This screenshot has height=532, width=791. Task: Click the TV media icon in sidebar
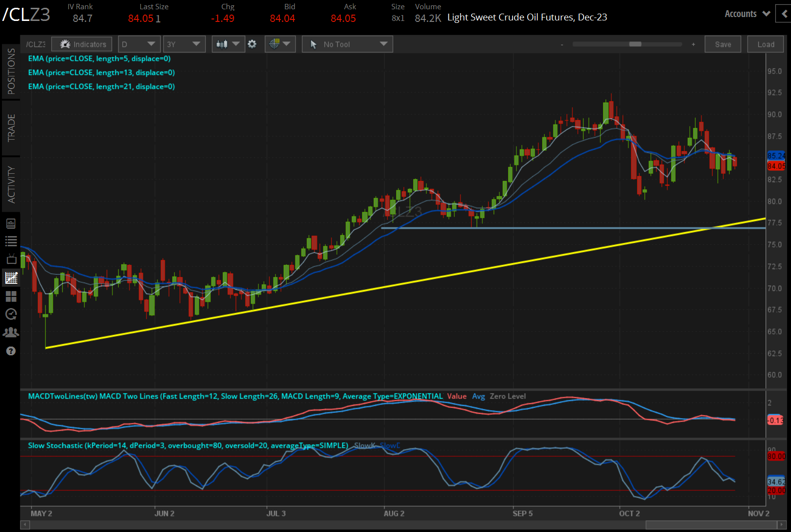11,259
